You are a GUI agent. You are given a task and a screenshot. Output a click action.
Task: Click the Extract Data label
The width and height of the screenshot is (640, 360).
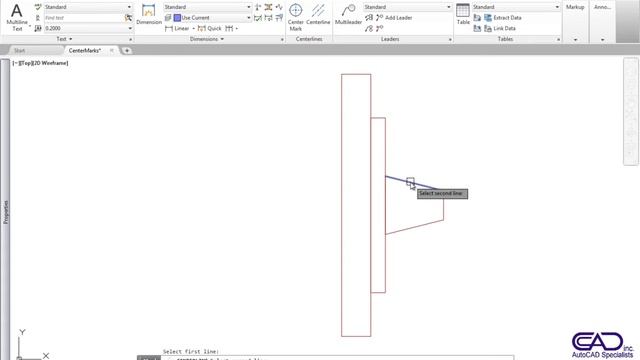click(x=507, y=18)
